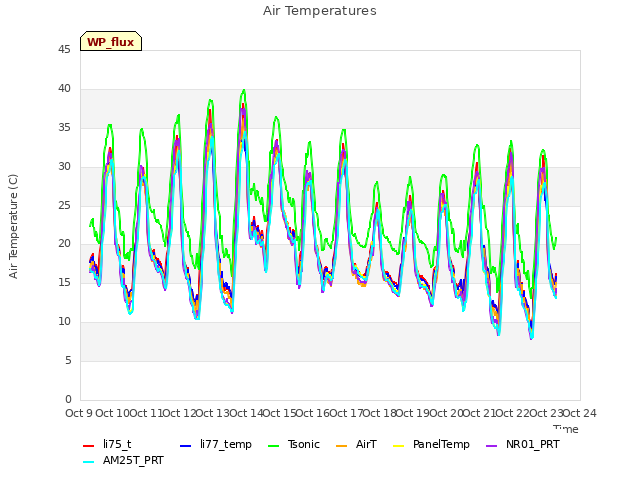
Task: Click the yellow PanelTemp color swatch
Action: (x=398, y=446)
